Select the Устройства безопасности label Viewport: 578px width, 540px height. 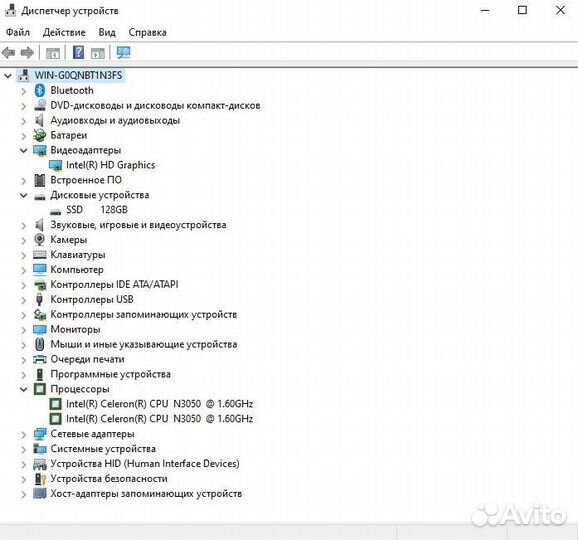(x=109, y=478)
